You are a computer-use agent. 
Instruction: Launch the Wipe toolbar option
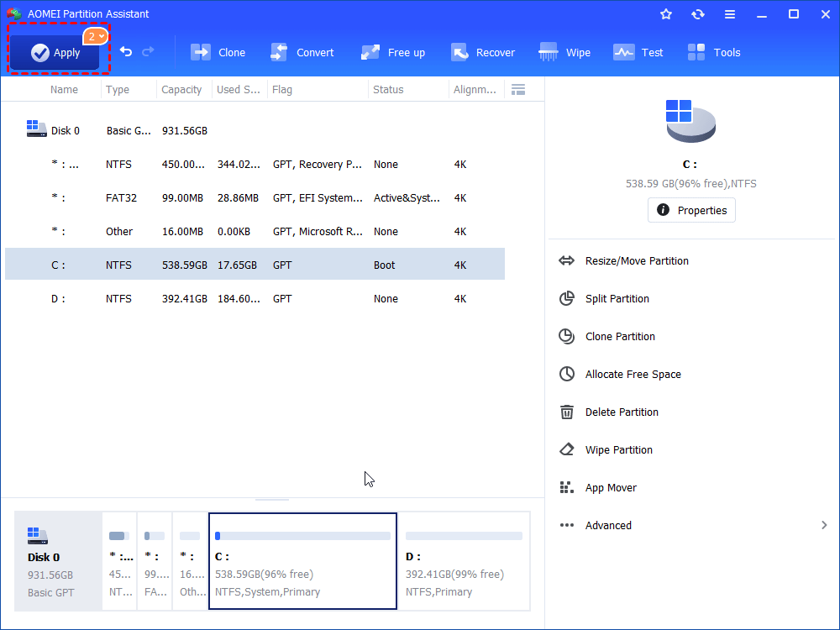(564, 52)
